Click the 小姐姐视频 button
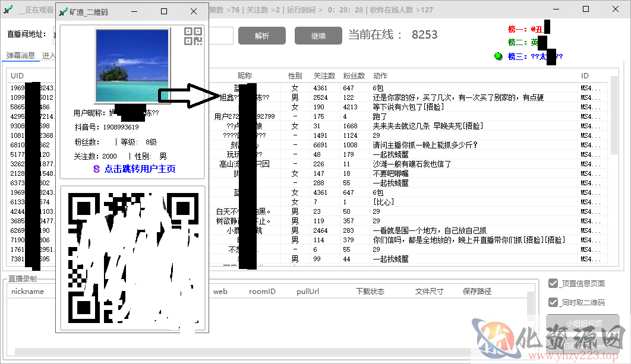The width and height of the screenshot is (631, 364). pos(583,324)
